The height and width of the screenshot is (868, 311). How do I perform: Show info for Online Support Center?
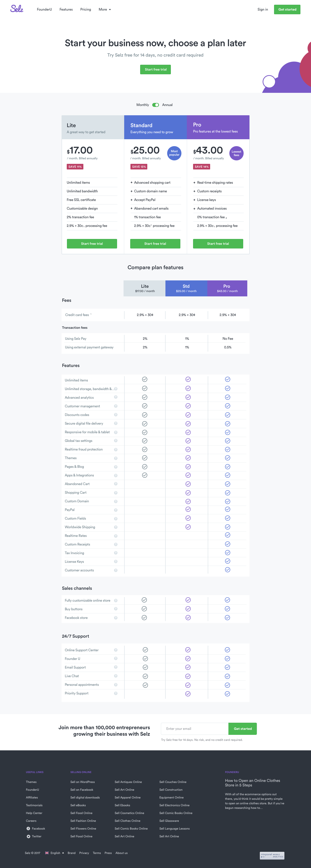(x=116, y=650)
